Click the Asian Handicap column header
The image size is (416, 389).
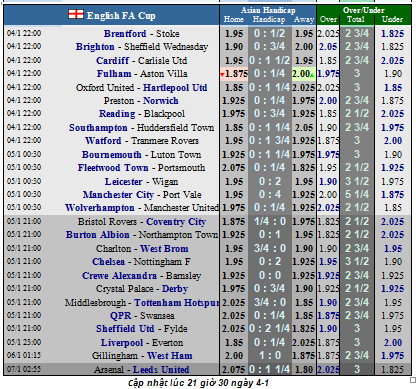[268, 10]
